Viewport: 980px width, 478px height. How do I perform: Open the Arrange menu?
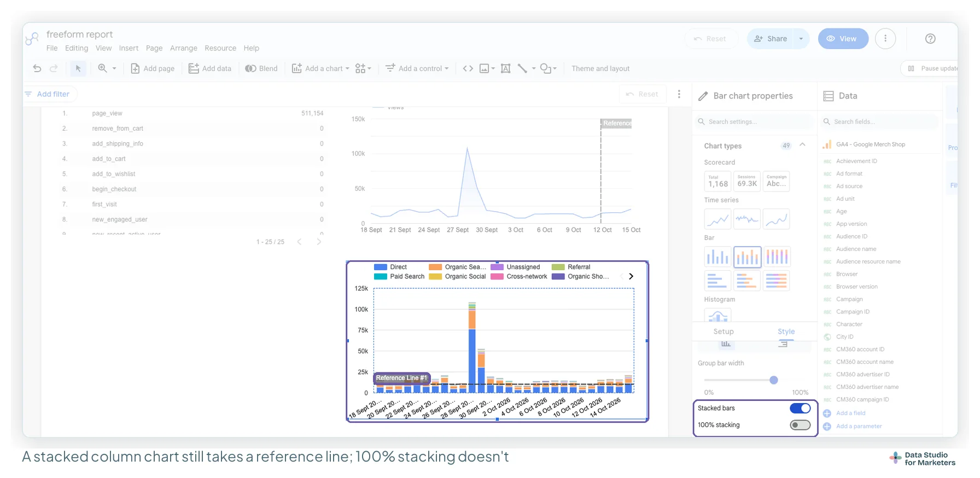click(x=184, y=48)
